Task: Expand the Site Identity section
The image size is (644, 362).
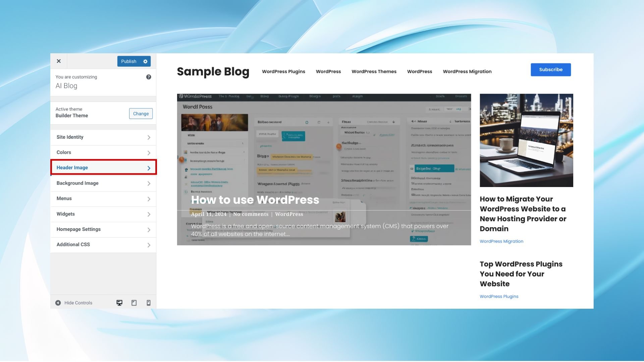Action: click(103, 137)
